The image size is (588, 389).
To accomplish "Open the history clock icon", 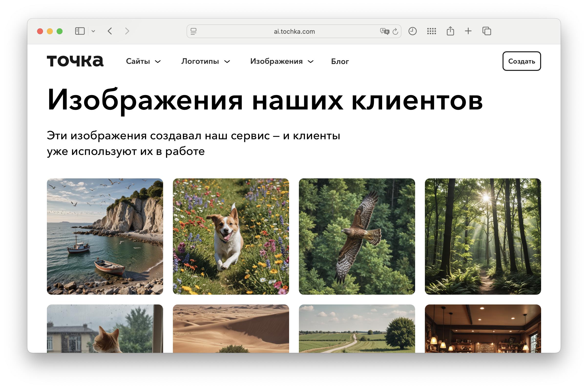I will point(412,31).
